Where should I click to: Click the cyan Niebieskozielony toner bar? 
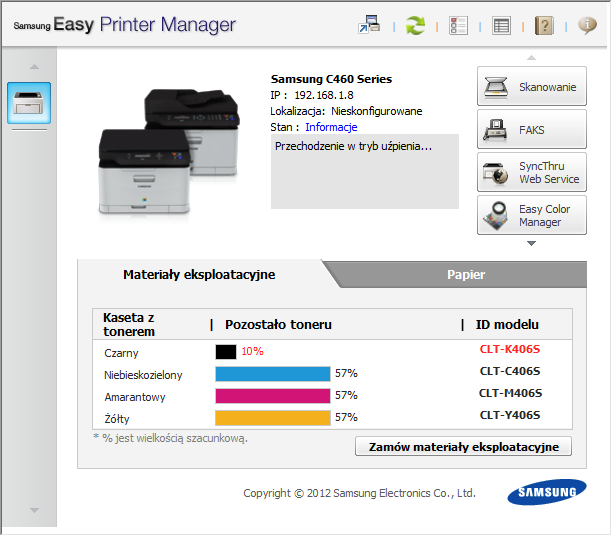(x=272, y=374)
